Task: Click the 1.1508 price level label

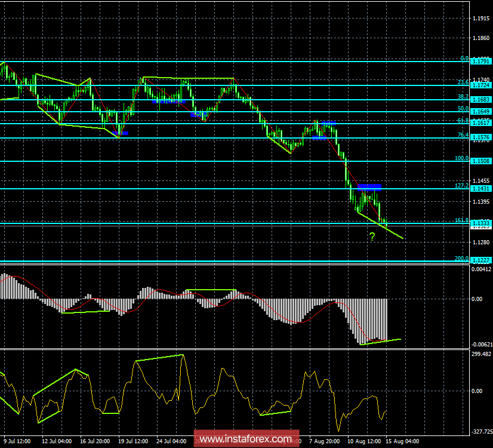Action: point(480,161)
